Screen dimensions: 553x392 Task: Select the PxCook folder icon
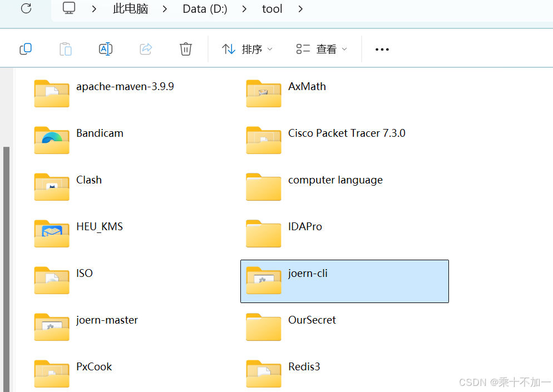coord(52,374)
